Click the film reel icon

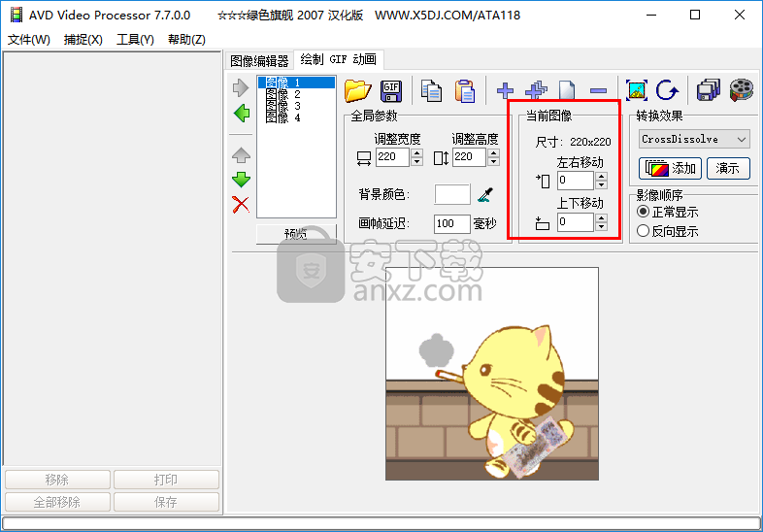742,90
